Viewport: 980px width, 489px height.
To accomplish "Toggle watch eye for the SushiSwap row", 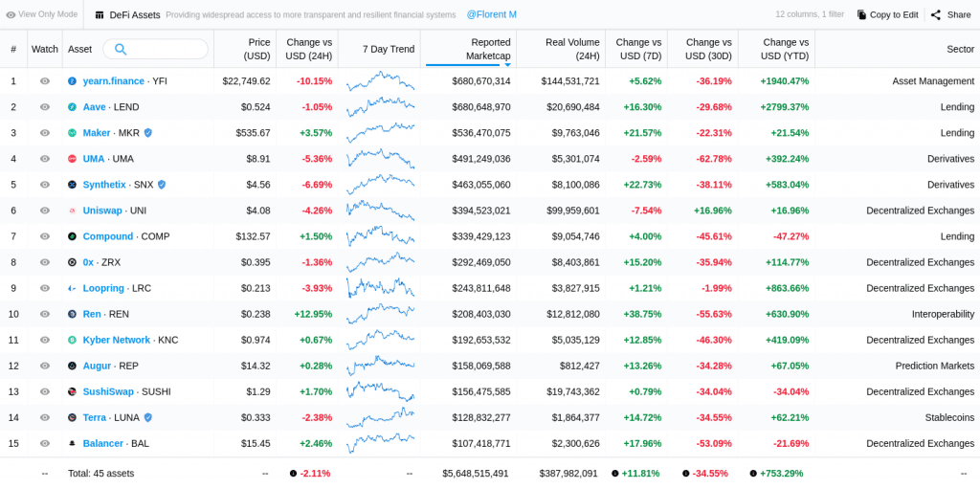I will pos(45,391).
